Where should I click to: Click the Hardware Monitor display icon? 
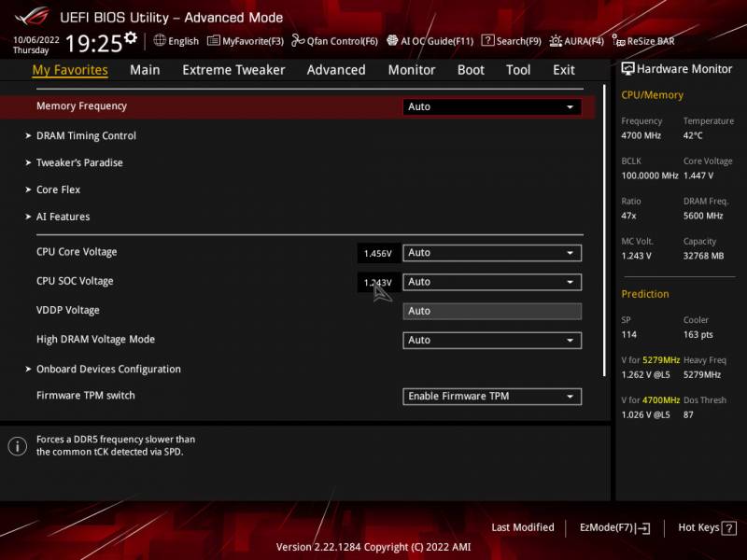[x=627, y=69]
